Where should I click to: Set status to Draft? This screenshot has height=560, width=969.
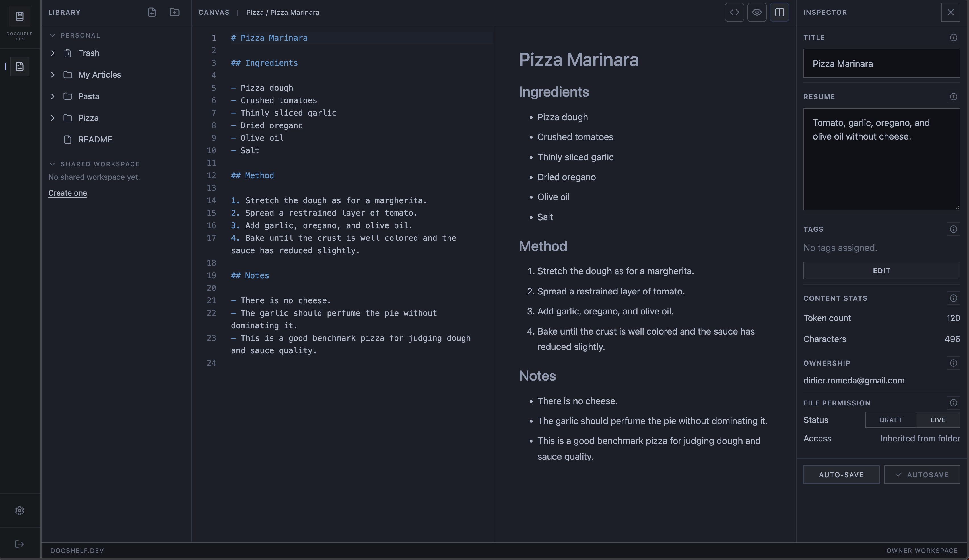[891, 420]
